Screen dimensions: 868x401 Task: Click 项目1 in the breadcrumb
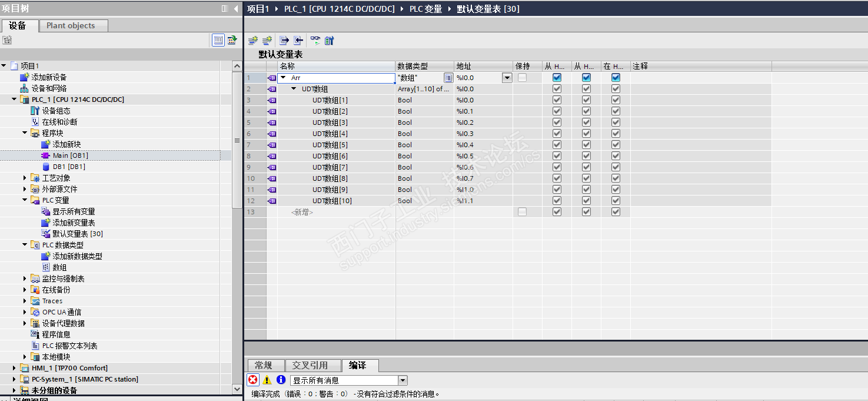[258, 9]
